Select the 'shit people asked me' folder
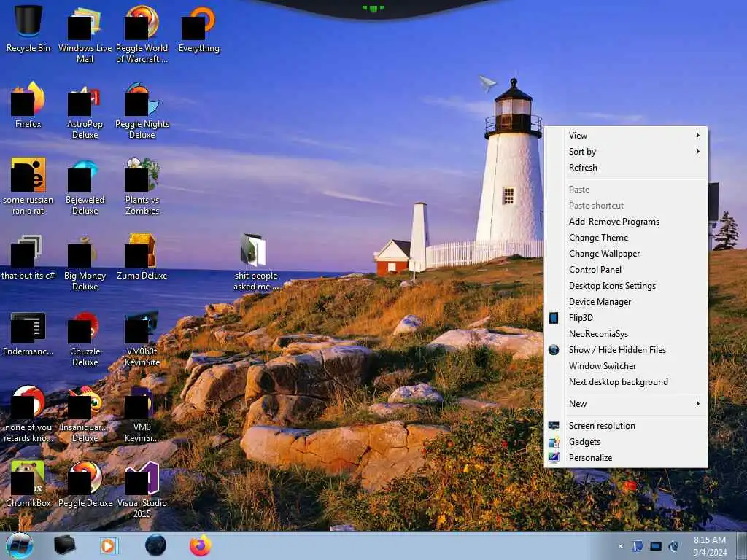This screenshot has width=747, height=560. coord(256,262)
